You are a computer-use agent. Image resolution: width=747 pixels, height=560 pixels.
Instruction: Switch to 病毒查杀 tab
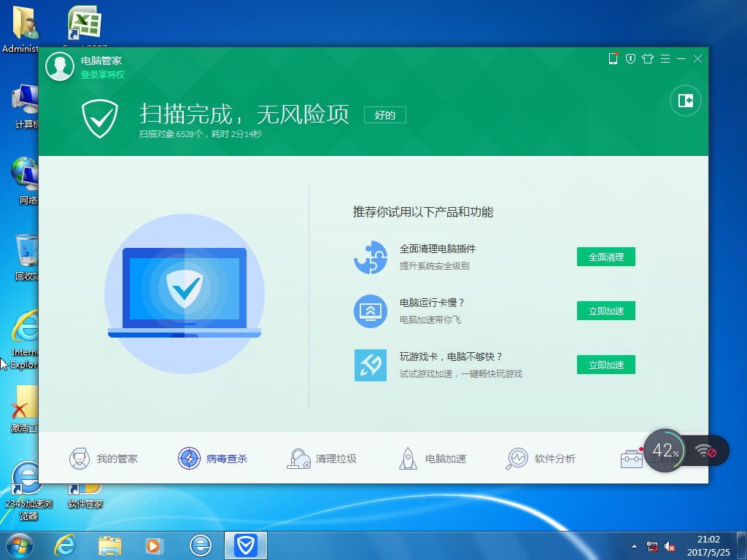tap(212, 459)
